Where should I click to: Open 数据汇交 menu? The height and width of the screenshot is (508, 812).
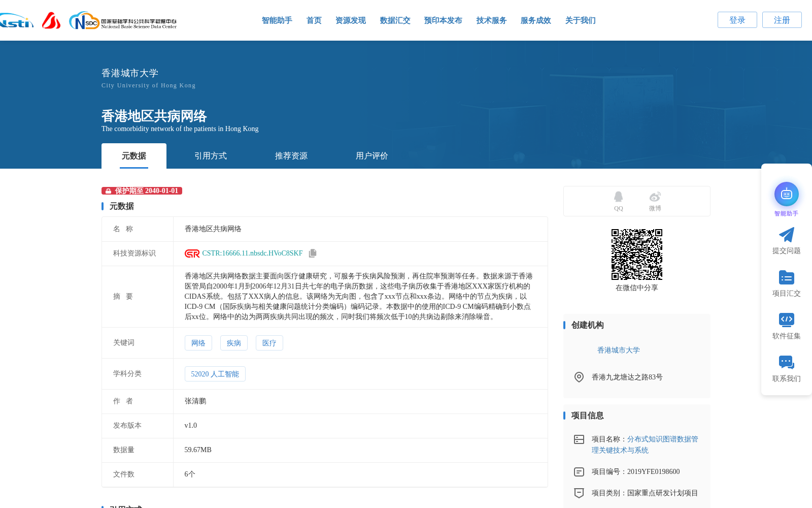[395, 20]
